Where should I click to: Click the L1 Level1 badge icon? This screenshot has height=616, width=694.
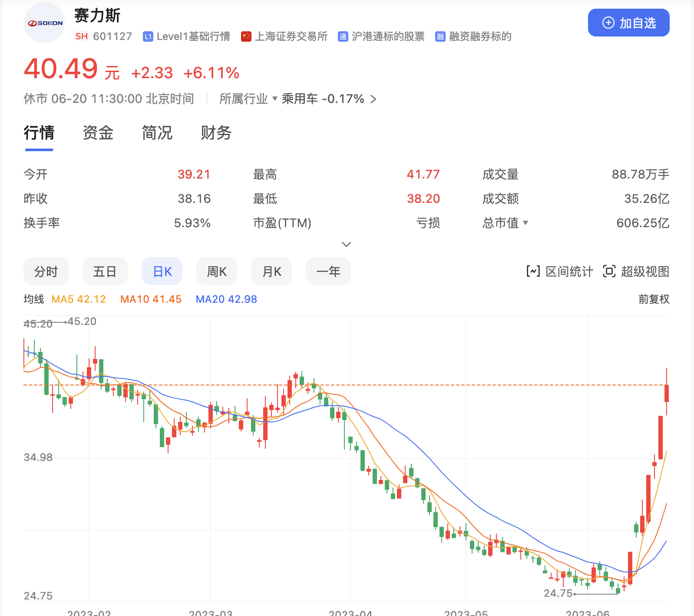coord(148,36)
